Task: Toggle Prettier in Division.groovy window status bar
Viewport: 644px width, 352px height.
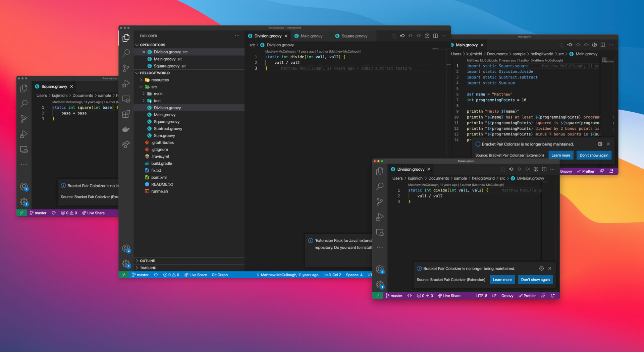Action: click(527, 296)
